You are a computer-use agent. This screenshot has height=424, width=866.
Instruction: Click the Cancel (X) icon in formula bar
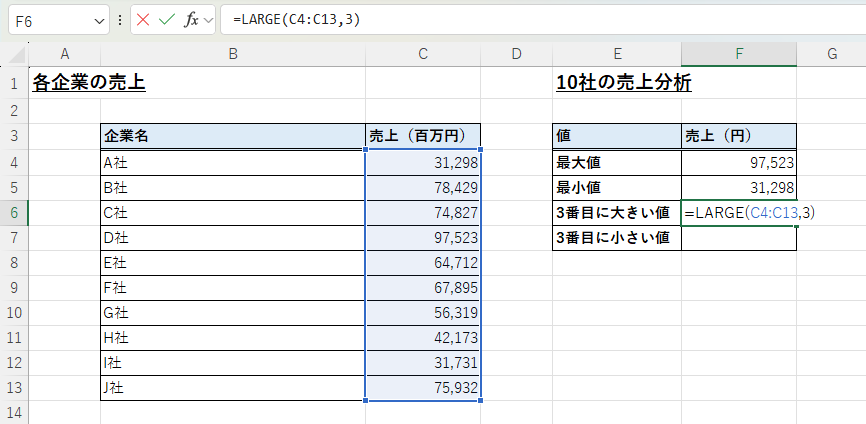(143, 20)
